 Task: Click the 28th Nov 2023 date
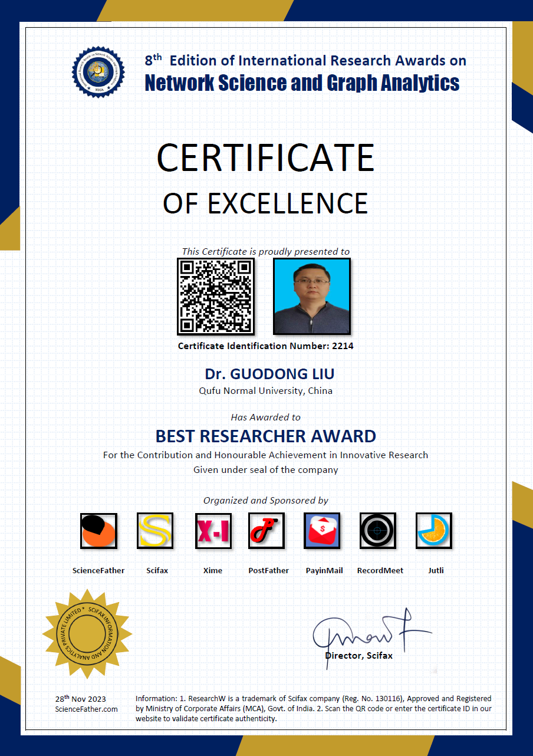point(81,699)
